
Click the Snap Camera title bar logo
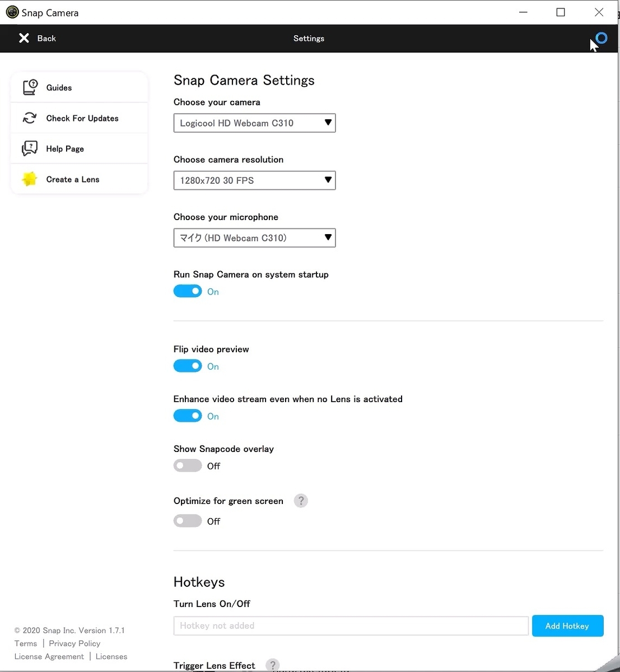tap(12, 12)
